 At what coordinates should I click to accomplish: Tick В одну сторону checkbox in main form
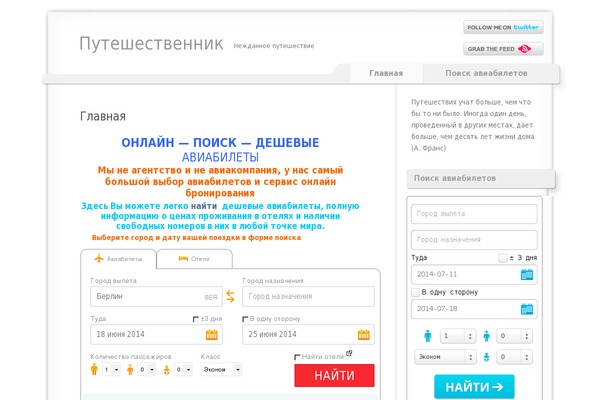click(245, 319)
